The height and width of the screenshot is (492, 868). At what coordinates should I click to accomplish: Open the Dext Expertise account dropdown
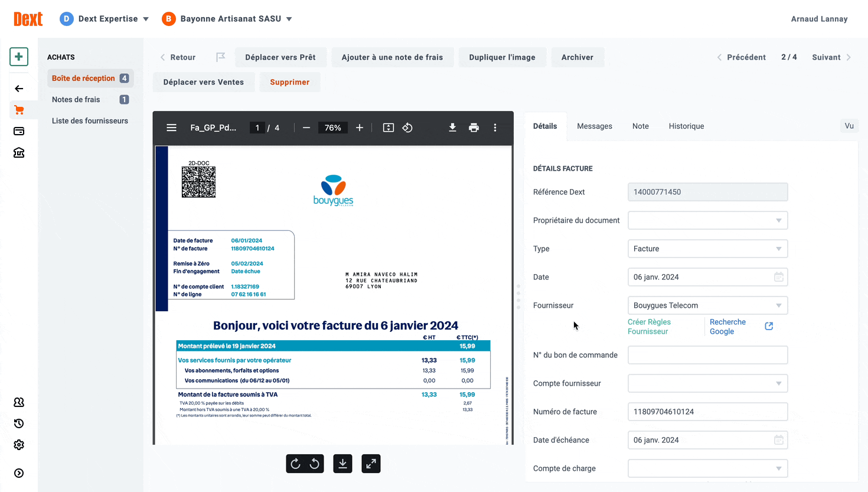tap(105, 19)
